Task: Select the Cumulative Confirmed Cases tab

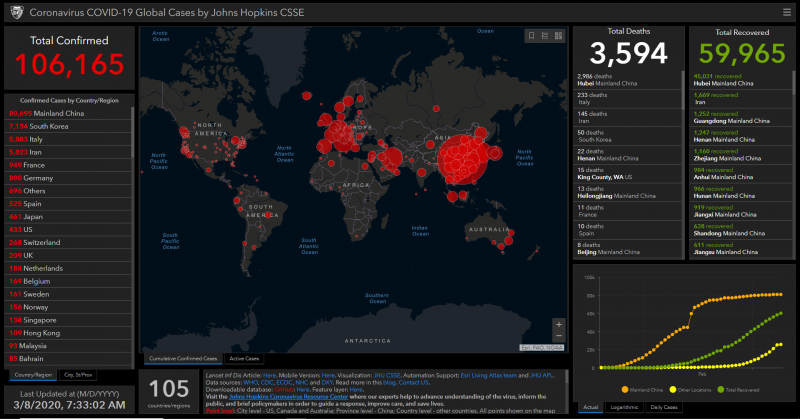Action: pos(183,359)
